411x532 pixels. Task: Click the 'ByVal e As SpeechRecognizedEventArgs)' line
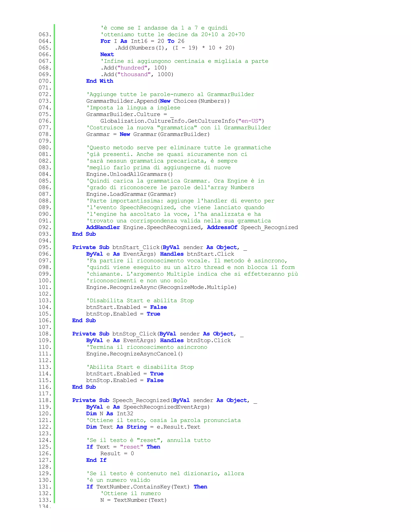coord(148,407)
